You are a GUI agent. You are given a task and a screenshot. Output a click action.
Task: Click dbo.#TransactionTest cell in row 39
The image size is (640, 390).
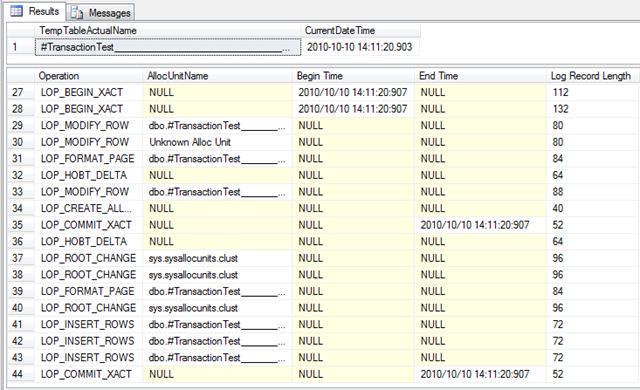coord(217,291)
